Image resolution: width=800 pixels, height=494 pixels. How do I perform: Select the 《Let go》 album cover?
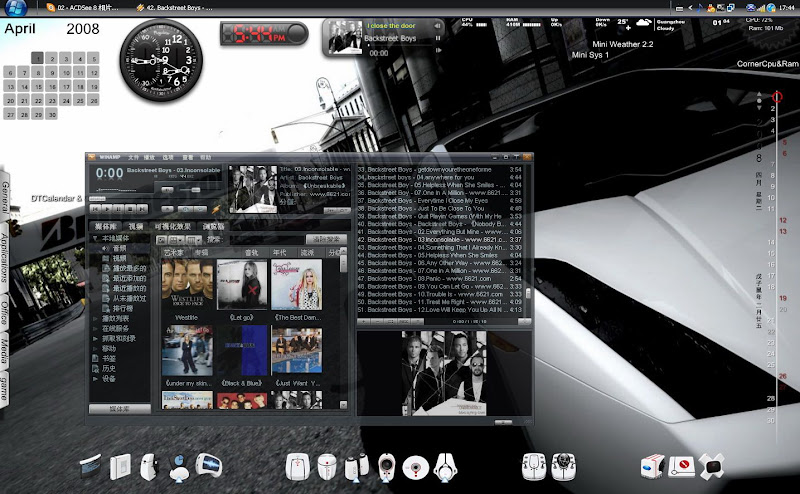tap(242, 284)
